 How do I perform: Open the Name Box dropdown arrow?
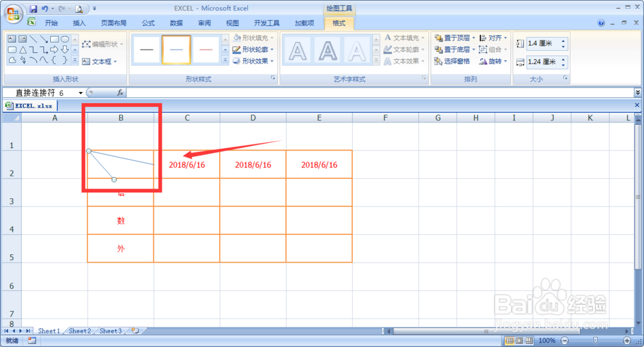pyautogui.click(x=80, y=93)
